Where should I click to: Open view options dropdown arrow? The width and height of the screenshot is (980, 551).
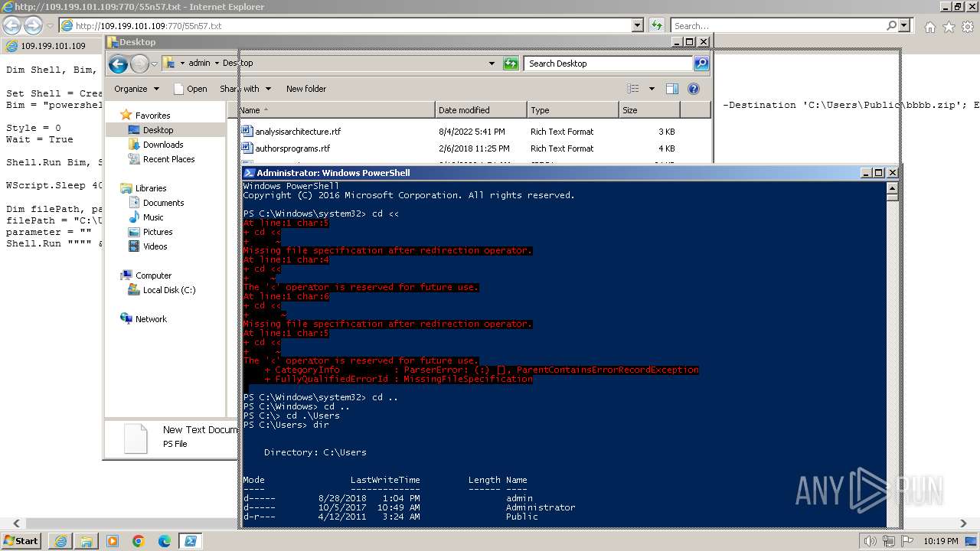click(x=652, y=89)
